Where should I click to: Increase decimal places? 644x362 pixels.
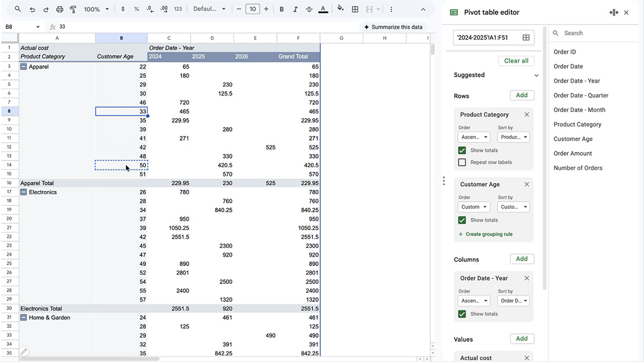(164, 9)
